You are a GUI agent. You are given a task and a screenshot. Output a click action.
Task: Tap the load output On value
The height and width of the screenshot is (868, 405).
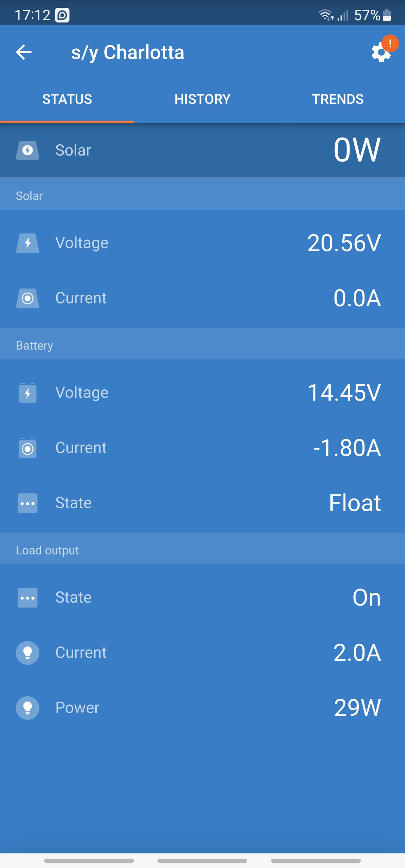366,597
